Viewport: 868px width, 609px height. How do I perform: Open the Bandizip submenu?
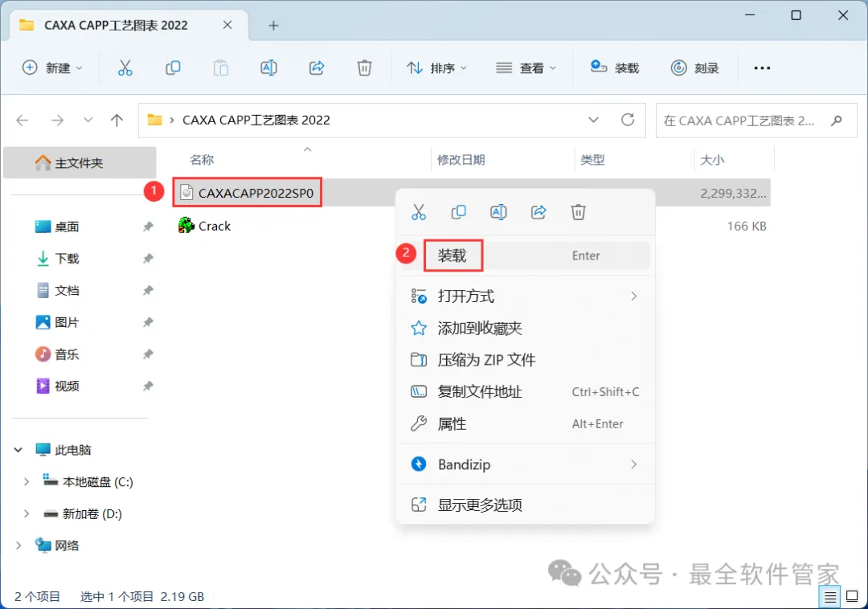[524, 464]
